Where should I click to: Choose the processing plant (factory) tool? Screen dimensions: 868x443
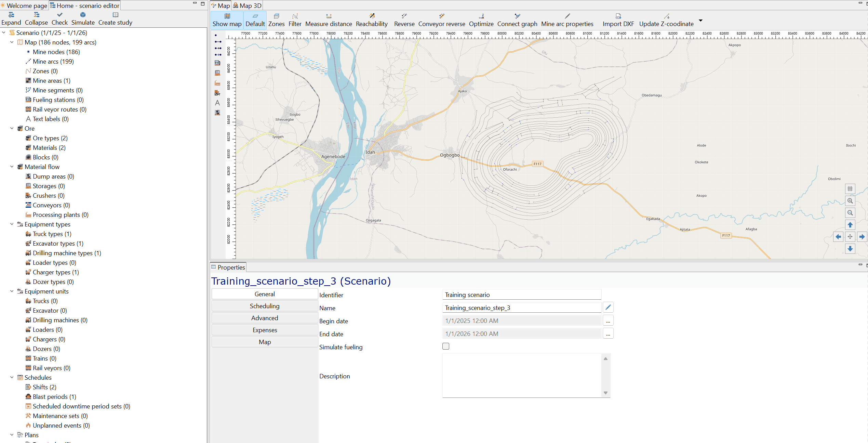pos(217,83)
